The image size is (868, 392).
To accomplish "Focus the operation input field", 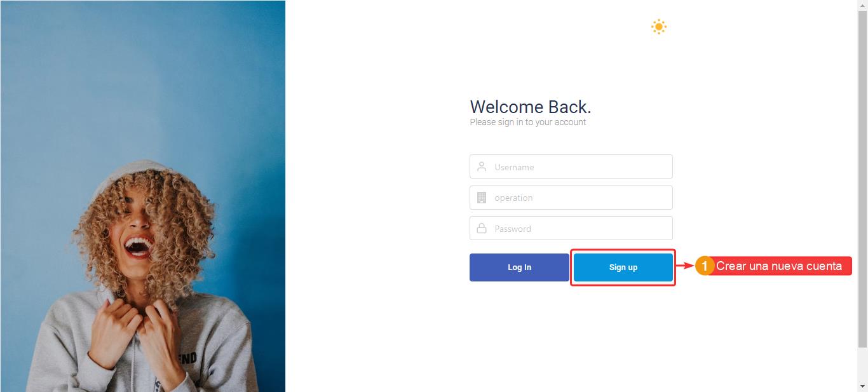I will coord(571,198).
